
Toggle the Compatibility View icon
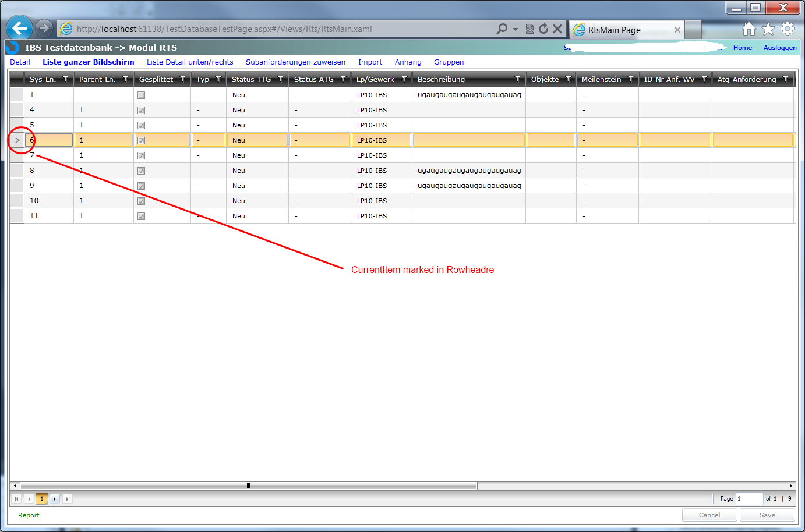coord(529,29)
